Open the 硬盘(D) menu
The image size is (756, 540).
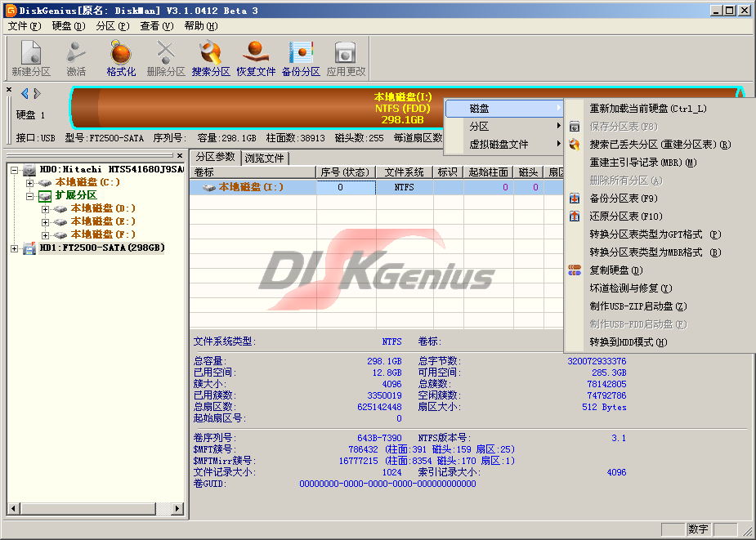69,26
